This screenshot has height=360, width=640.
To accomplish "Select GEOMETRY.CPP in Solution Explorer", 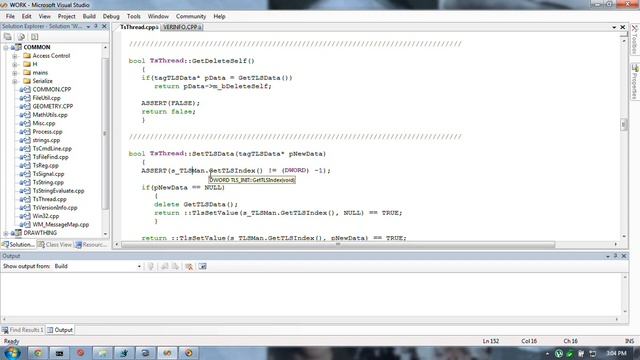I will click(x=53, y=106).
